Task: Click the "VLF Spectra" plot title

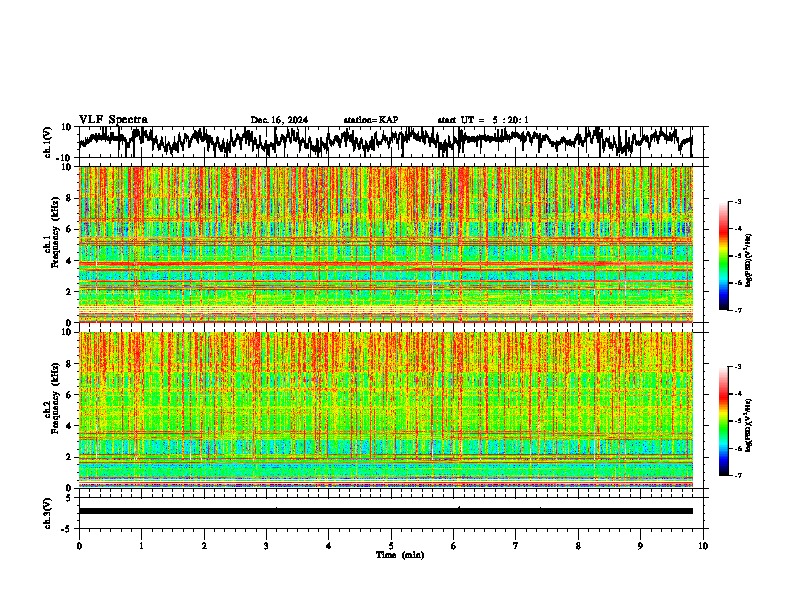Action: point(113,120)
